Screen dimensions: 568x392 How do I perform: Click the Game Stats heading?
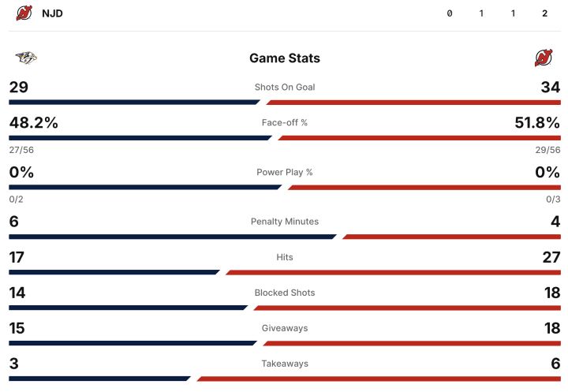[x=285, y=58]
